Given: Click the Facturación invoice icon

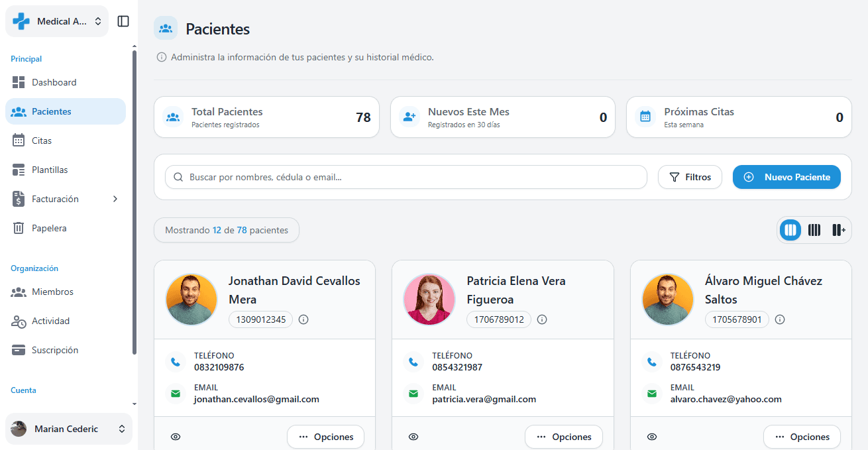Looking at the screenshot, I should [19, 199].
